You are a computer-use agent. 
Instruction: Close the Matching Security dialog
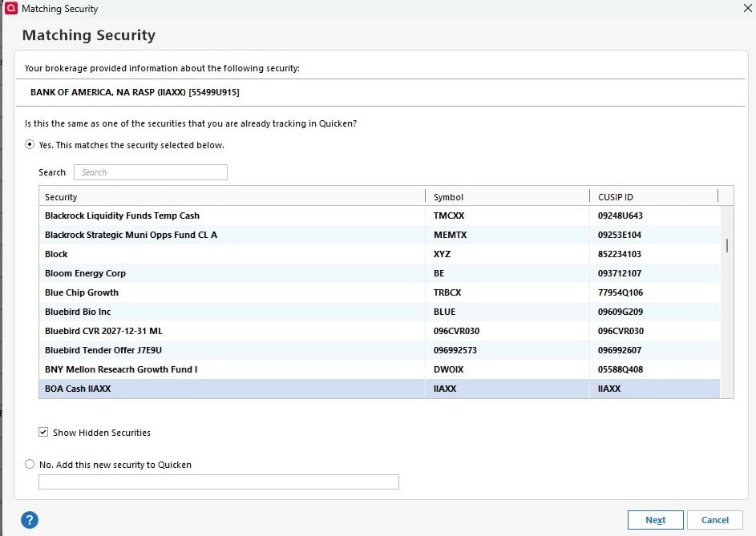pyautogui.click(x=747, y=9)
